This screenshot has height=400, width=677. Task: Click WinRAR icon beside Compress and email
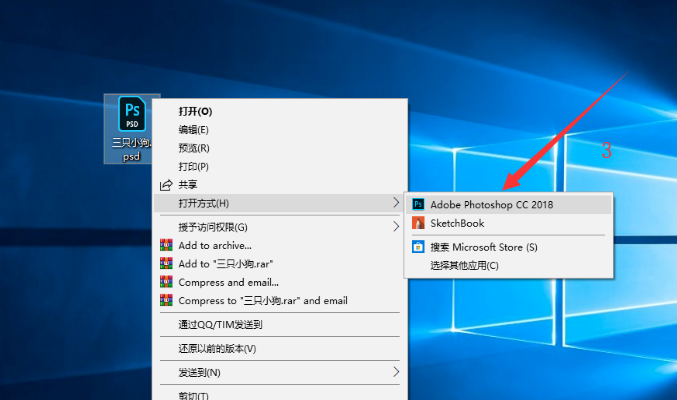coord(167,282)
